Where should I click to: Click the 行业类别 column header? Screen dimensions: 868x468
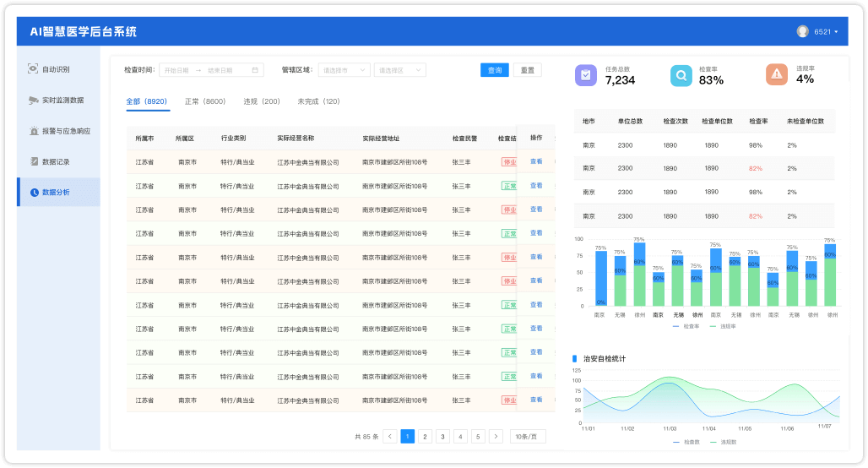(x=234, y=139)
